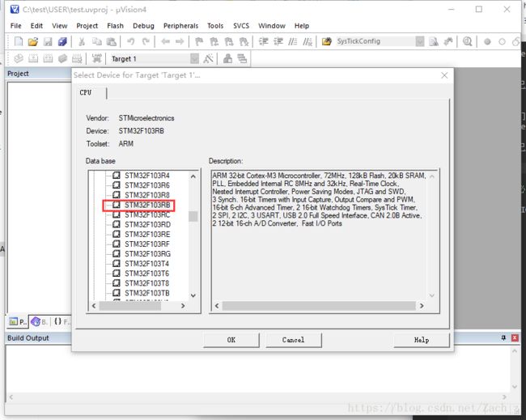Image resolution: width=526 pixels, height=420 pixels.
Task: Select STM32F103RE in device list
Action: pos(147,234)
